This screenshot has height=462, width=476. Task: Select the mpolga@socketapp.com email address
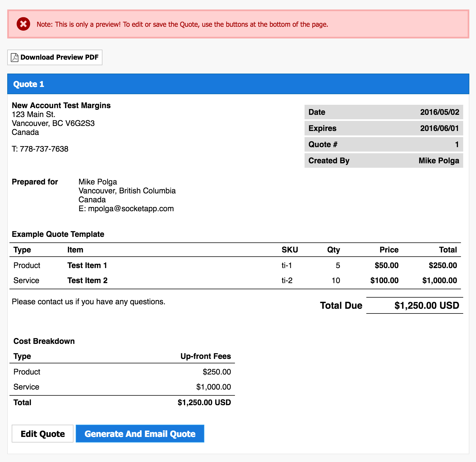(131, 209)
